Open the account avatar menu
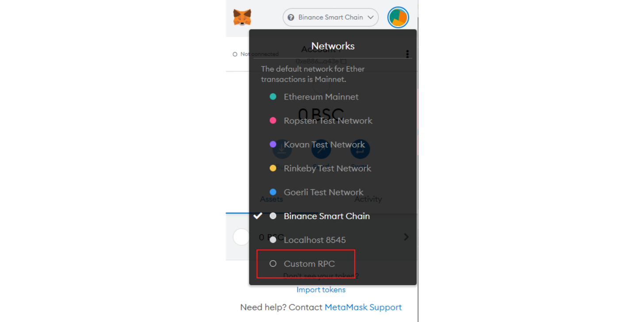This screenshot has height=322, width=644. 398,18
